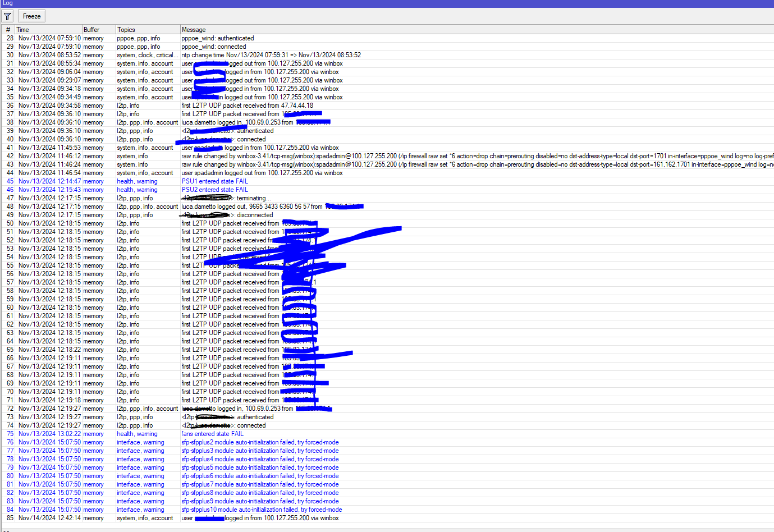Click row number 75 in the # column

click(x=10, y=434)
